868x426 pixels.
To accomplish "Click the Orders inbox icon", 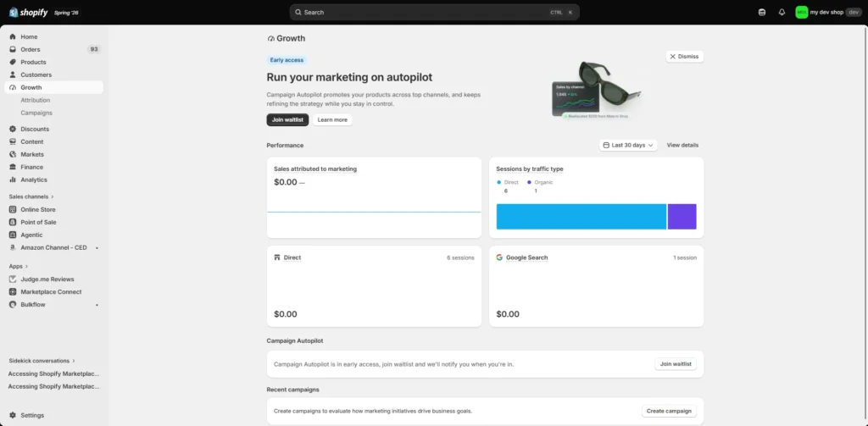I will [x=13, y=49].
